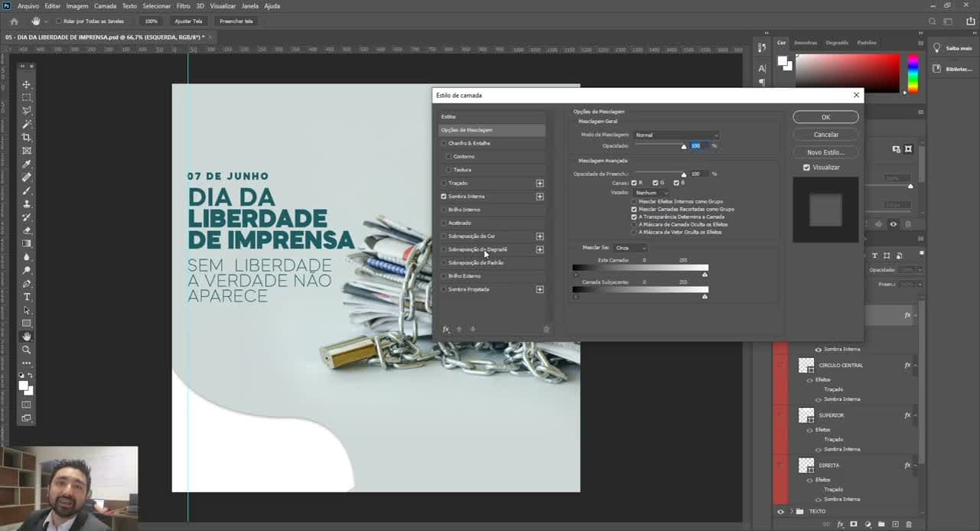Select the Gradient tool

[27, 244]
